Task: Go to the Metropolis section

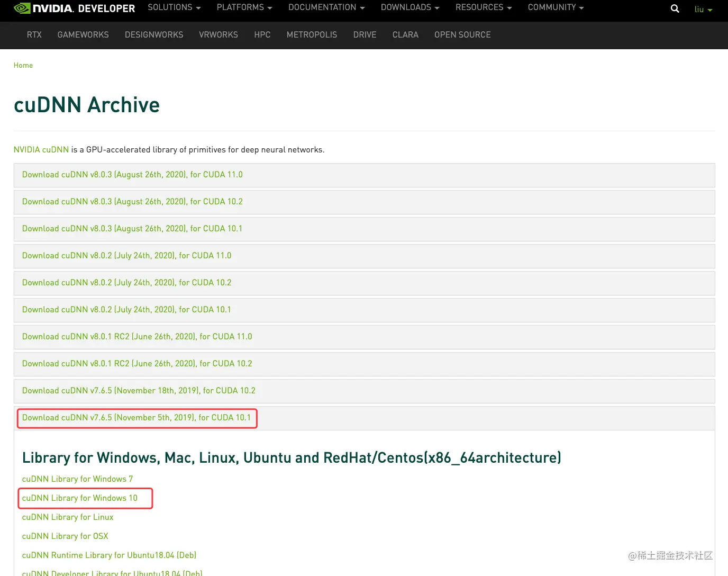Action: (x=312, y=35)
